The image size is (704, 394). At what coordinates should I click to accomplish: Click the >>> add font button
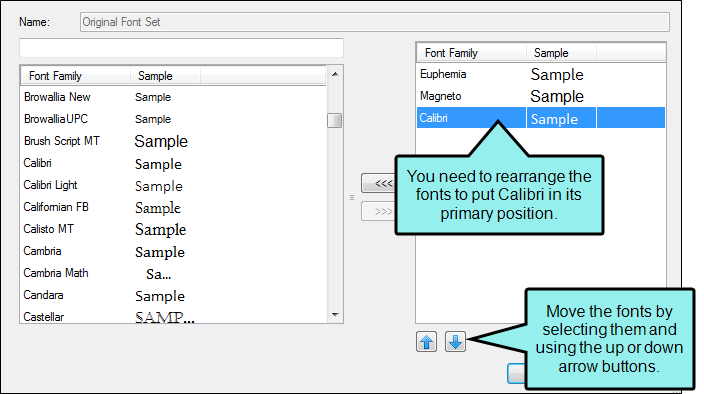(378, 211)
